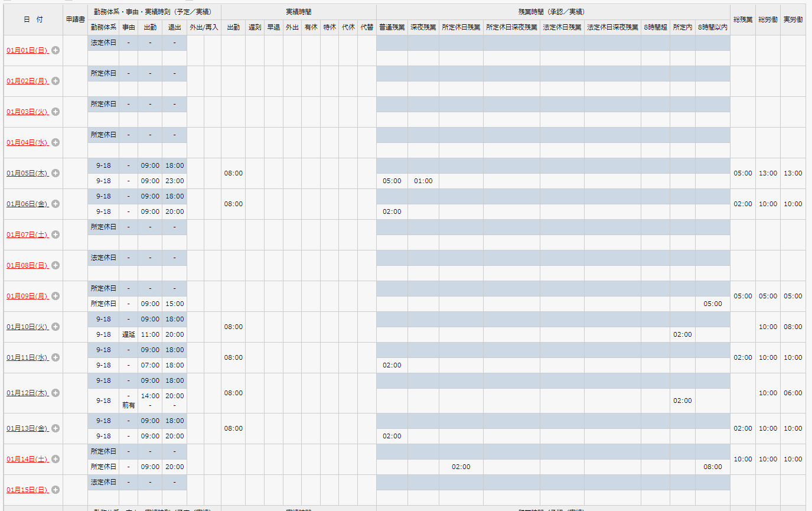The width and height of the screenshot is (812, 511).
Task: Click the plus icon beside 01月01日(日)
Action: coord(56,51)
